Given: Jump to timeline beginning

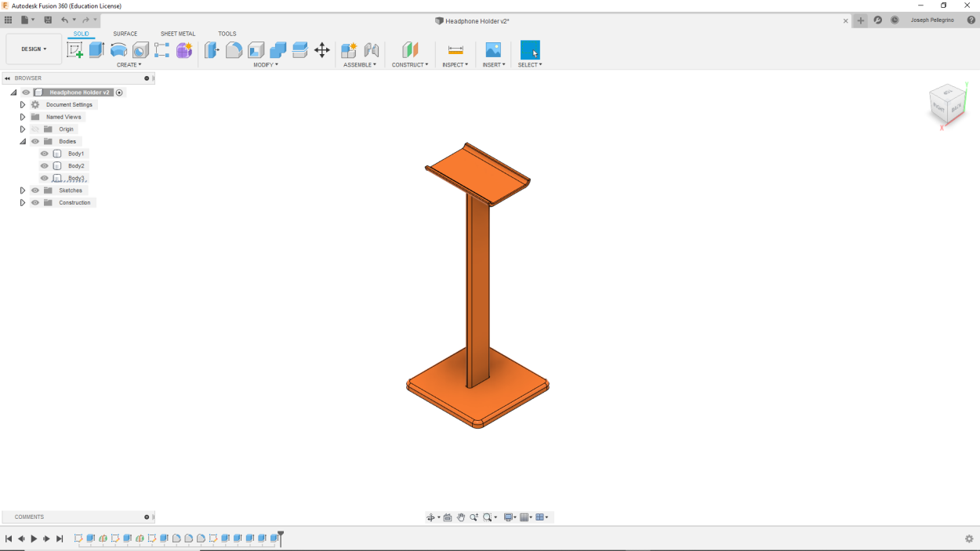Looking at the screenshot, I should click(x=9, y=539).
